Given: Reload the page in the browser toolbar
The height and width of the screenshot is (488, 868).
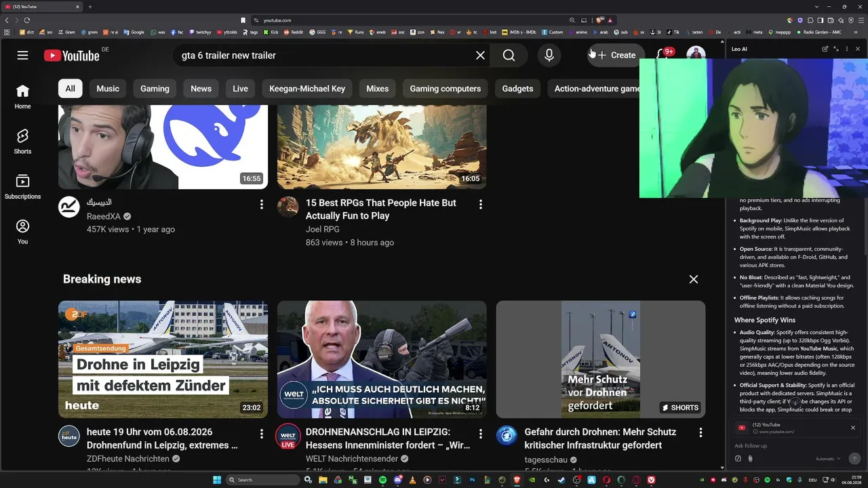Looking at the screenshot, I should (x=27, y=20).
